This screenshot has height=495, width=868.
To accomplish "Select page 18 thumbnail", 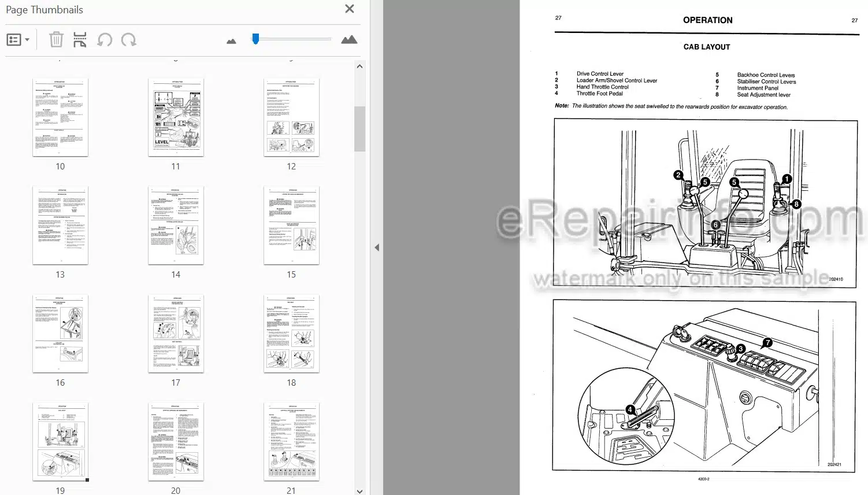I will (x=291, y=334).
